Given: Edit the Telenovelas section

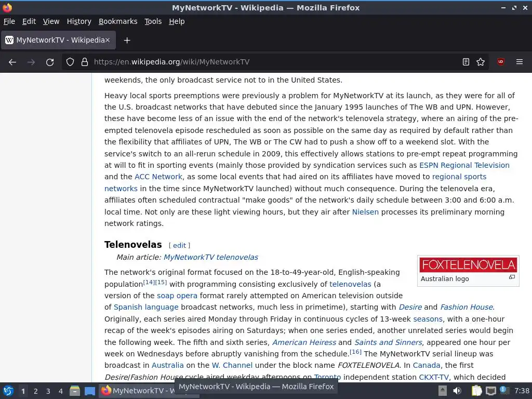Looking at the screenshot, I should [179, 245].
